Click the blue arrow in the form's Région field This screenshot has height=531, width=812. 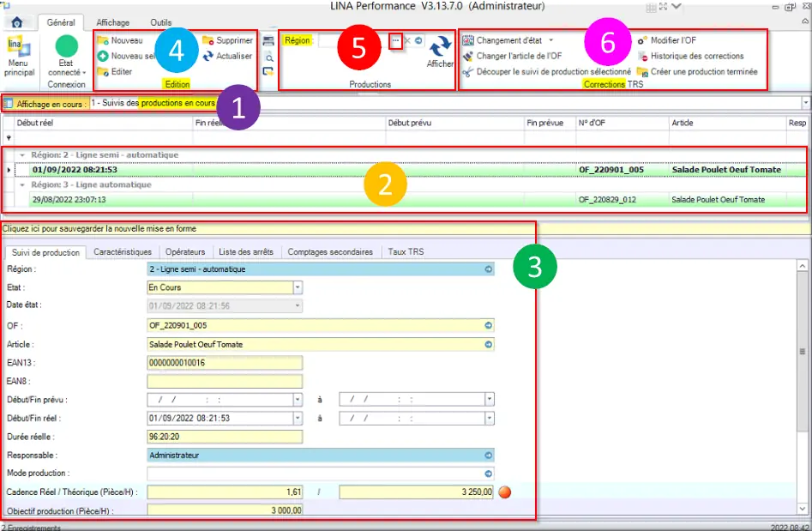489,269
